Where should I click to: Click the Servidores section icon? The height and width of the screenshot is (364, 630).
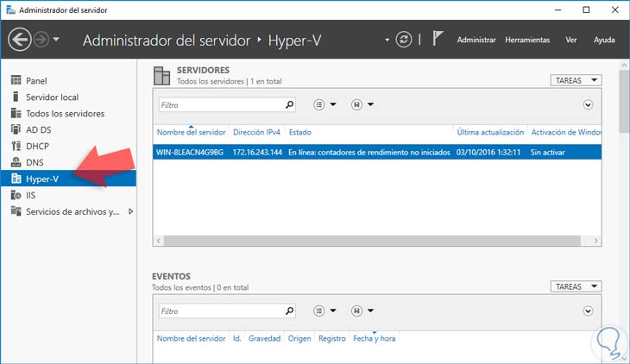coord(162,76)
